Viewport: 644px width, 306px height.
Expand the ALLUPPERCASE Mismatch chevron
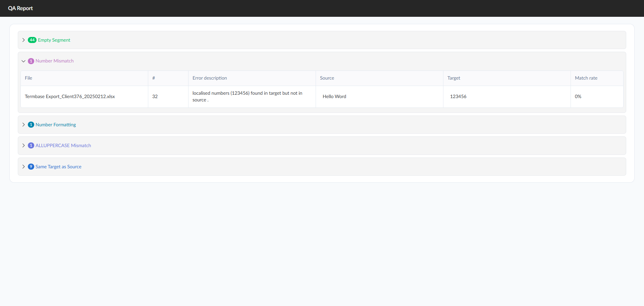pyautogui.click(x=23, y=145)
